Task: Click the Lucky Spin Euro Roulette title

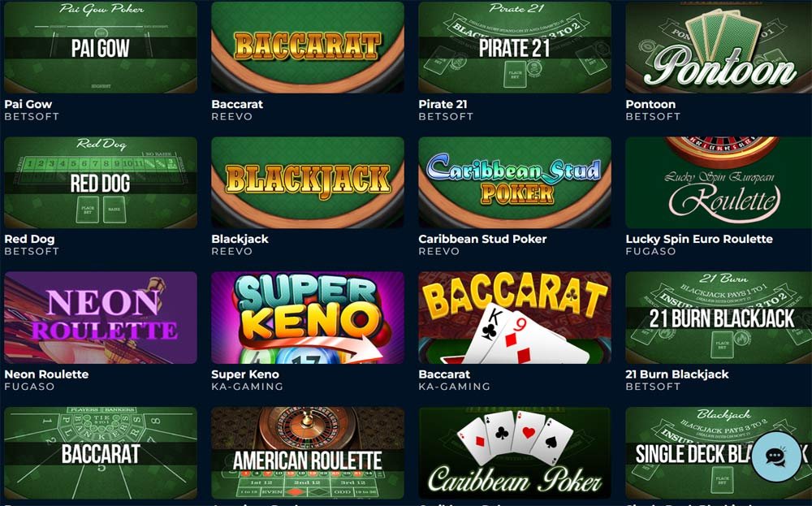Action: (699, 240)
